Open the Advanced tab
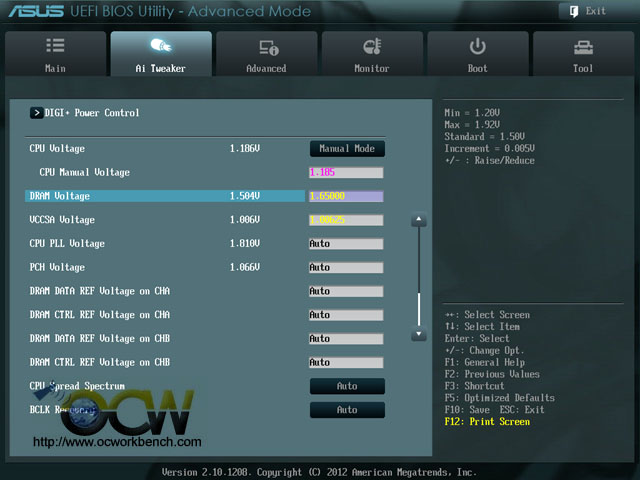The width and height of the screenshot is (640, 480). click(267, 53)
